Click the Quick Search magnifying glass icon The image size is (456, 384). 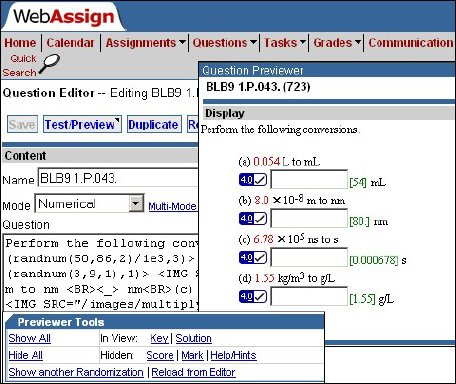coord(49,64)
